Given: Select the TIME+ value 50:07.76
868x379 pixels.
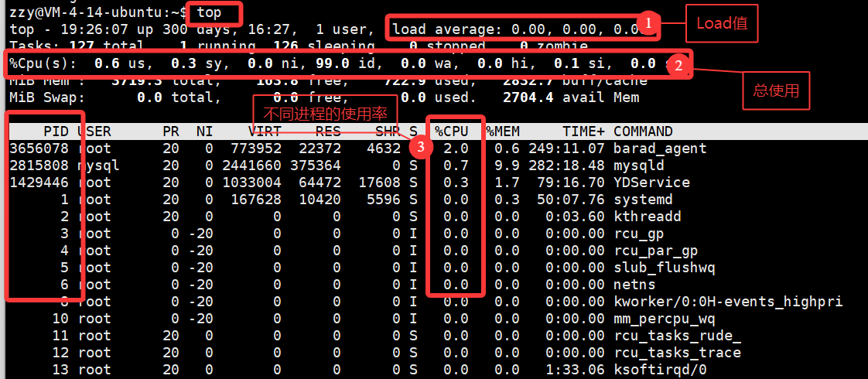Looking at the screenshot, I should pos(571,200).
